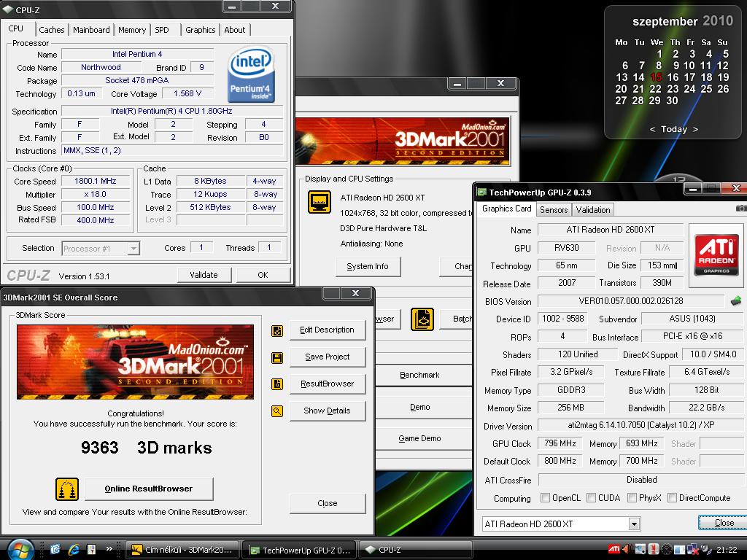
Task: Click the Close button in GPU-Z
Action: click(724, 523)
